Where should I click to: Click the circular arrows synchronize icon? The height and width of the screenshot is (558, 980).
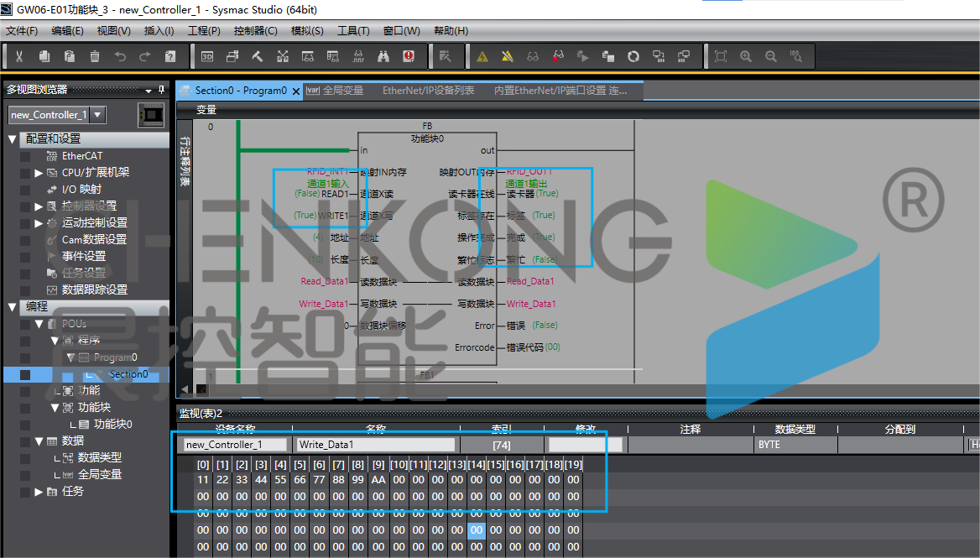[633, 56]
